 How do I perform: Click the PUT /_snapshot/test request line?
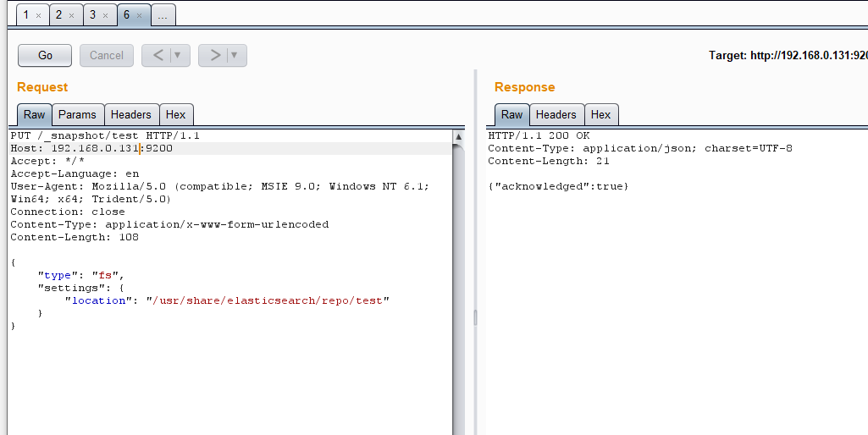click(105, 135)
